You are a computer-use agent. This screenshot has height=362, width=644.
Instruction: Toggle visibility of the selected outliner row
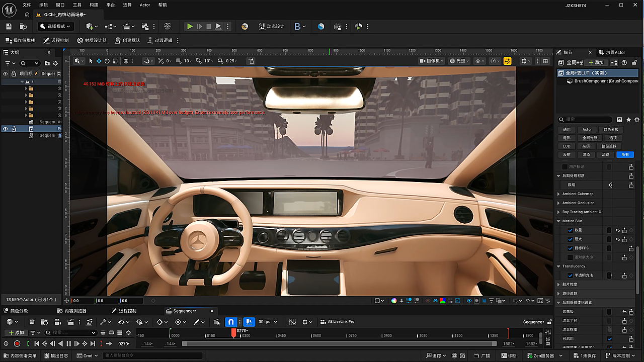(6, 129)
